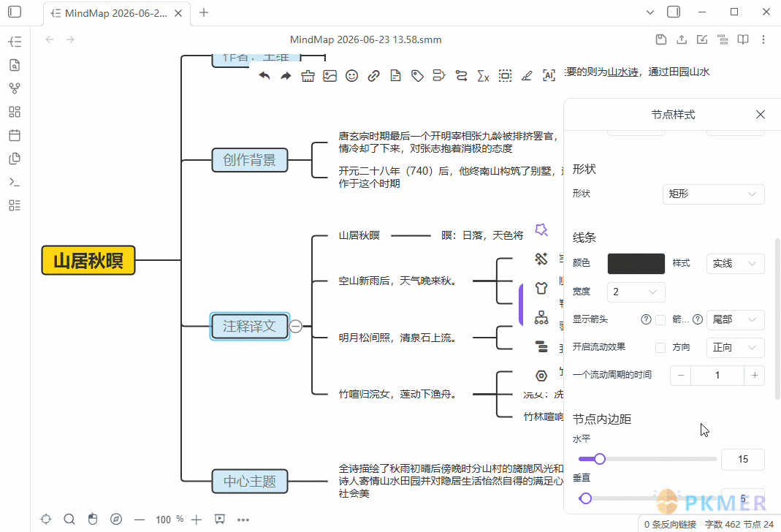Add a hyperlink to the node
The height and width of the screenshot is (532, 781).
click(x=373, y=76)
